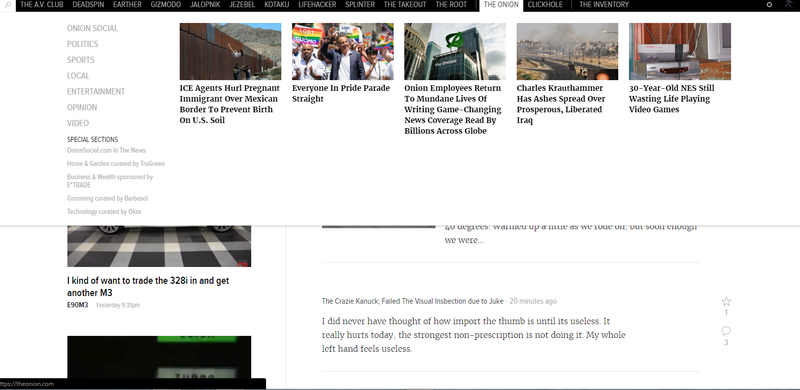Open OnionSocial.com In The News
The width and height of the screenshot is (800, 390).
[x=106, y=151]
